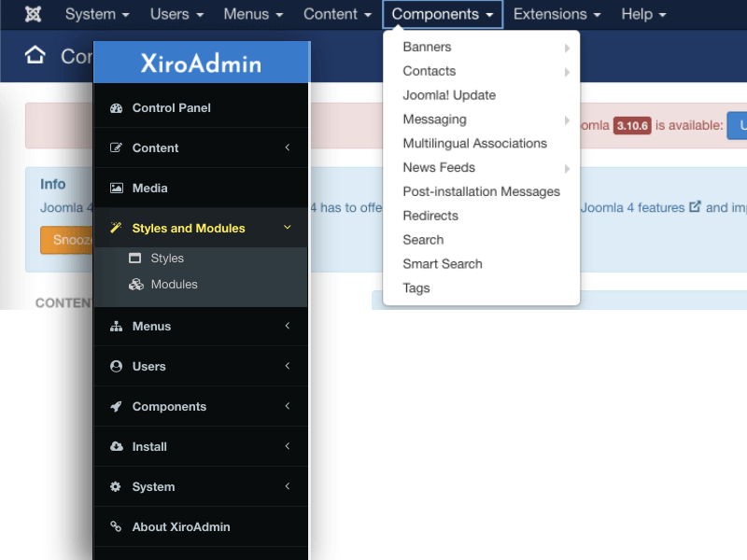Click the blue update button beside is available
This screenshot has height=560, width=747.
[x=737, y=126]
